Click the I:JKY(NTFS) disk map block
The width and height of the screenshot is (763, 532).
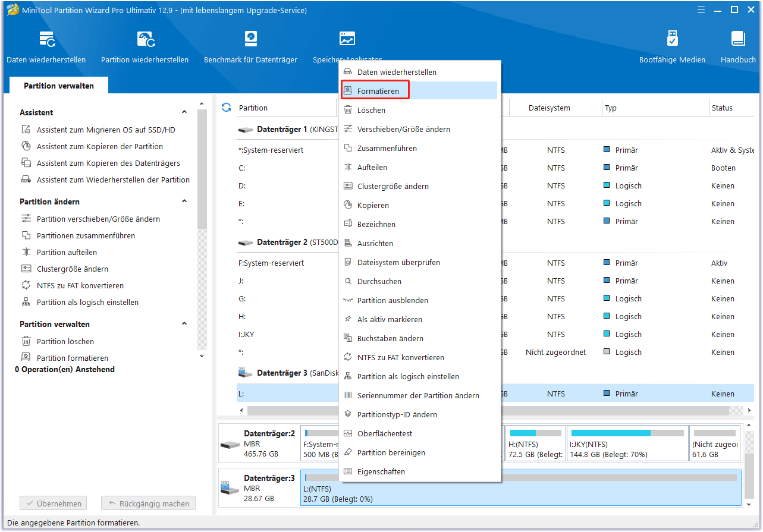[x=627, y=443]
